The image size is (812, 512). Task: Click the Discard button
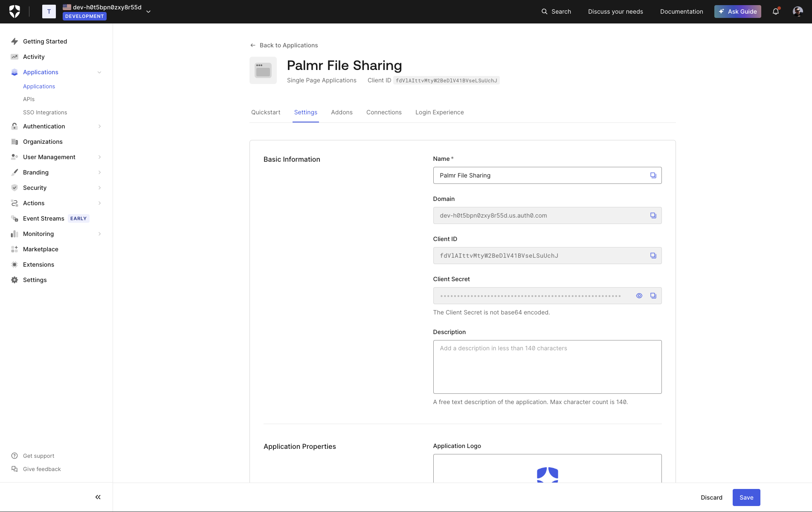(711, 497)
